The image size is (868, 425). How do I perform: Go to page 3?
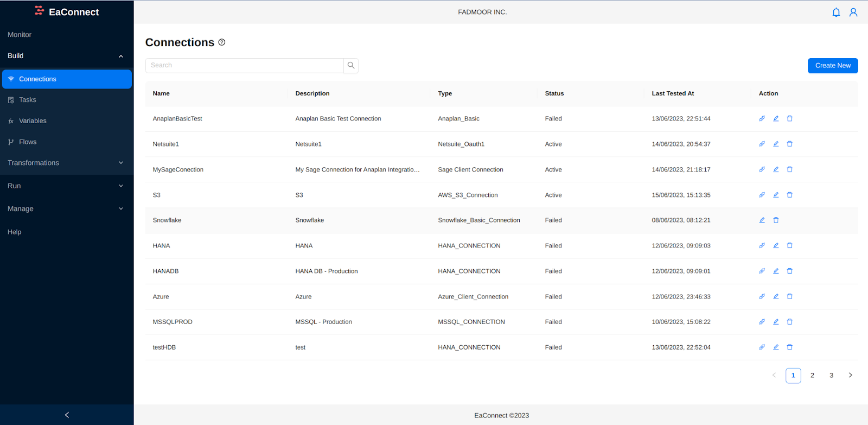[x=831, y=376]
